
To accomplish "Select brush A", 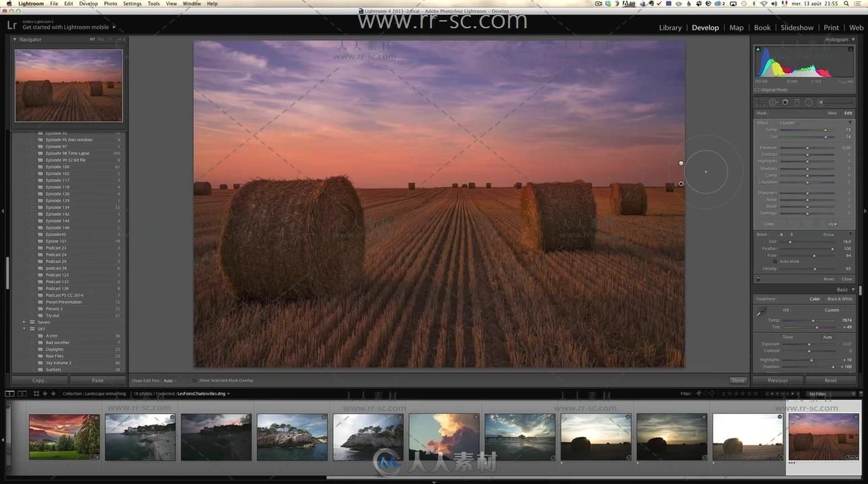I will point(781,235).
